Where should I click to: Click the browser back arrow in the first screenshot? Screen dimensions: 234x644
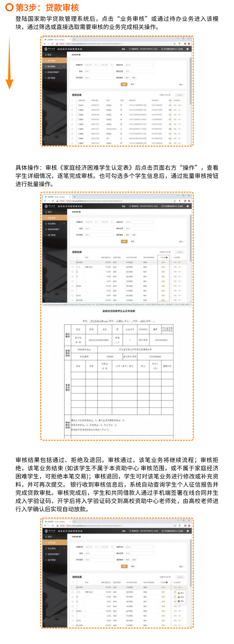[45, 44]
